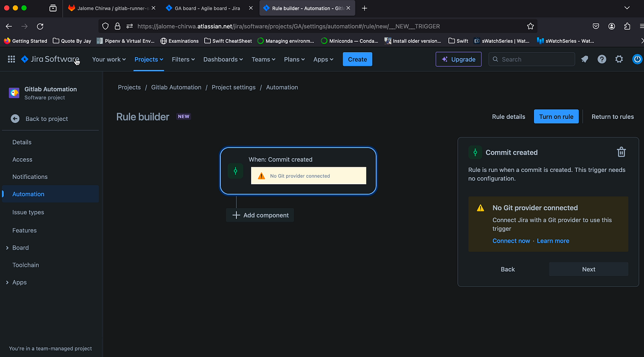This screenshot has height=357, width=644.
Task: Open the Filters dropdown menu
Action: [x=183, y=59]
